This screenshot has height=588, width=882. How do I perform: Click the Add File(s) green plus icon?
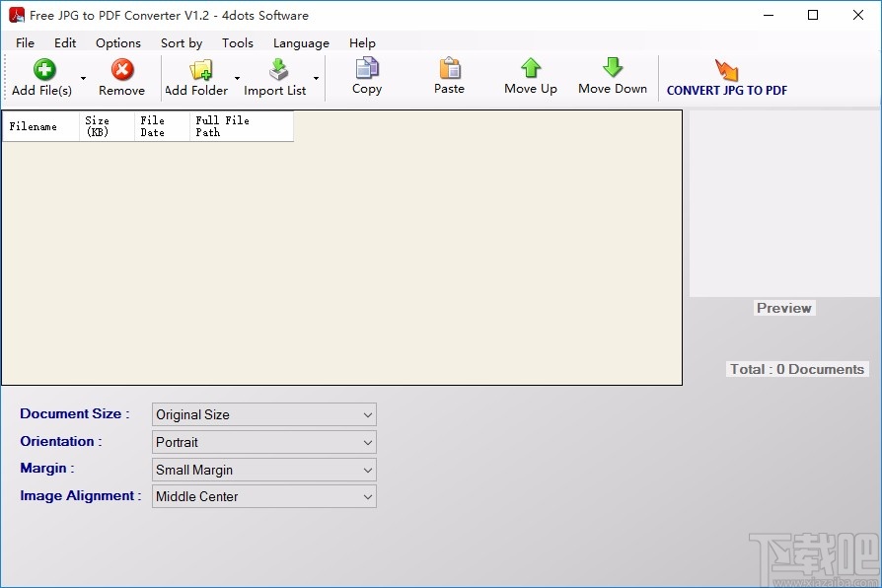click(x=44, y=69)
